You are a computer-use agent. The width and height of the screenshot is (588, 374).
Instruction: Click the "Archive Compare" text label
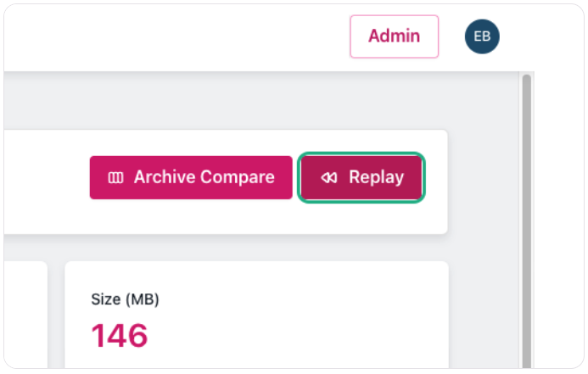[204, 177]
